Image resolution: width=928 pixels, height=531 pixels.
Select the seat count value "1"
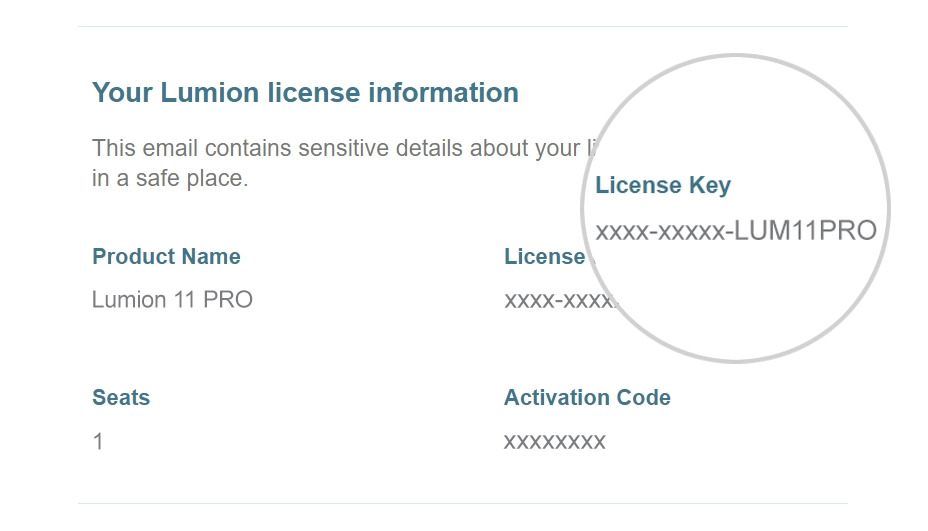(98, 441)
